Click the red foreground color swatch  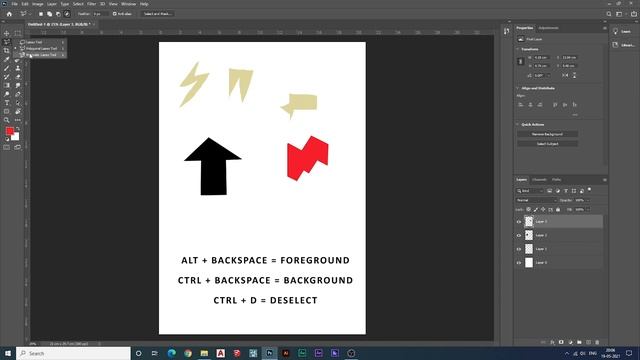9,131
